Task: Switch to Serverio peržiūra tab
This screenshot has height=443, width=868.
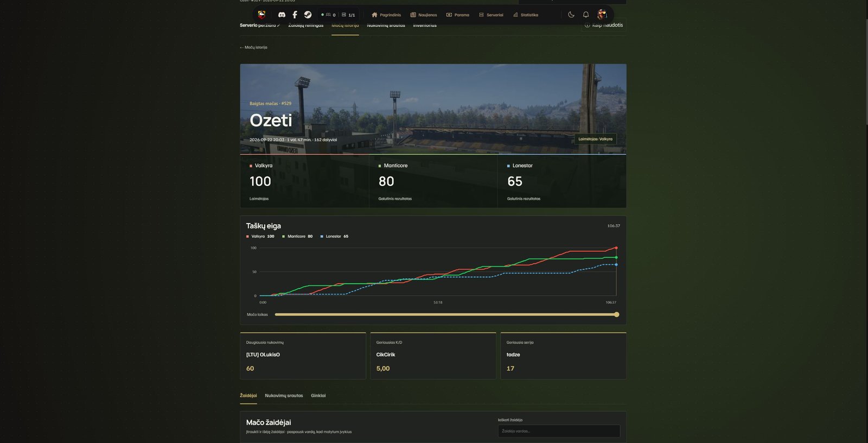Action: 260,25
